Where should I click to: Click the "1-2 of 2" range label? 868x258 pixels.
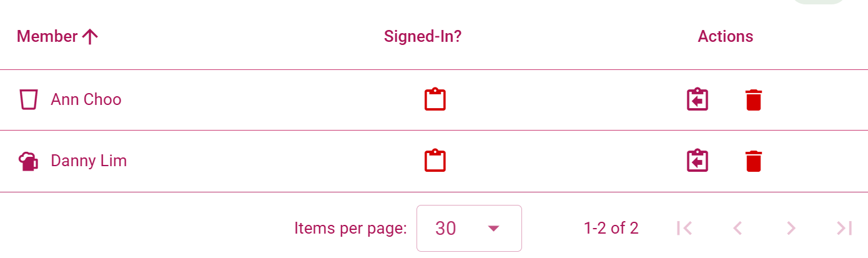pos(611,228)
